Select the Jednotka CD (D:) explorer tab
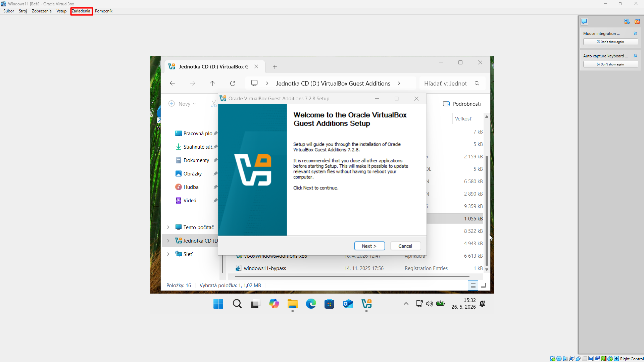Viewport: 644px width, 362px height. [213, 67]
